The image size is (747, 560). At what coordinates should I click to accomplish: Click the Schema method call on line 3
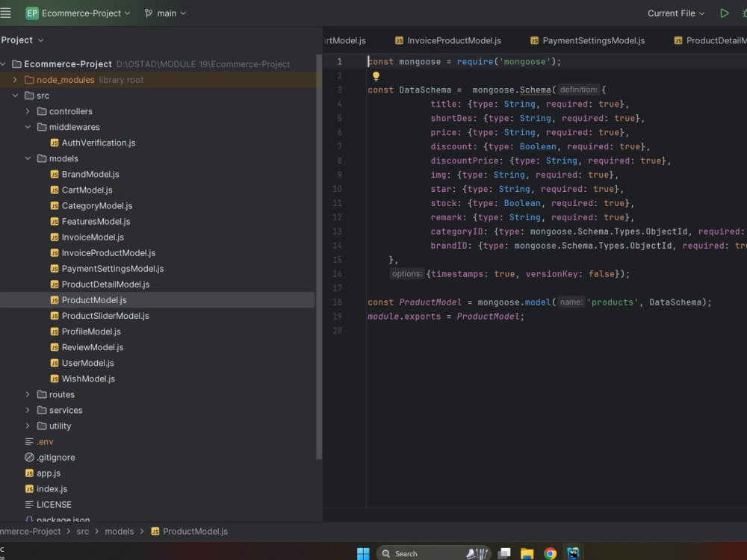pyautogui.click(x=535, y=90)
